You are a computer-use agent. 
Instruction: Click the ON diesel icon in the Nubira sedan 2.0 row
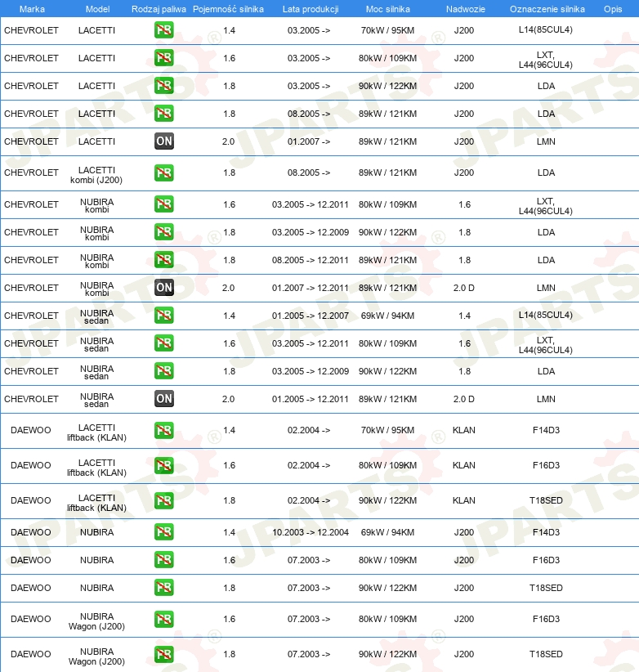tap(164, 399)
